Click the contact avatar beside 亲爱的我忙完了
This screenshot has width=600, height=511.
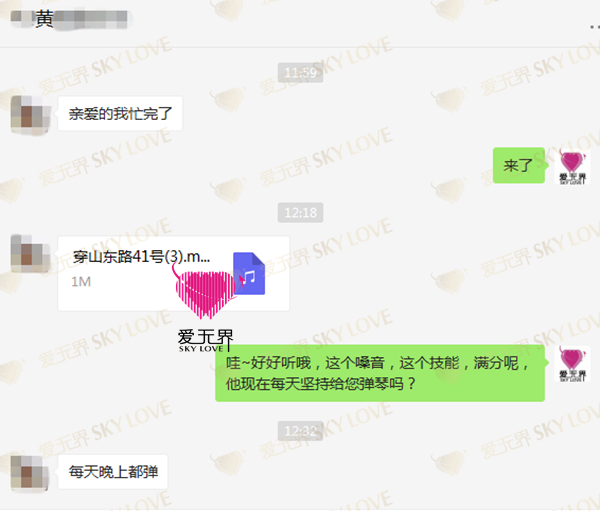30,114
